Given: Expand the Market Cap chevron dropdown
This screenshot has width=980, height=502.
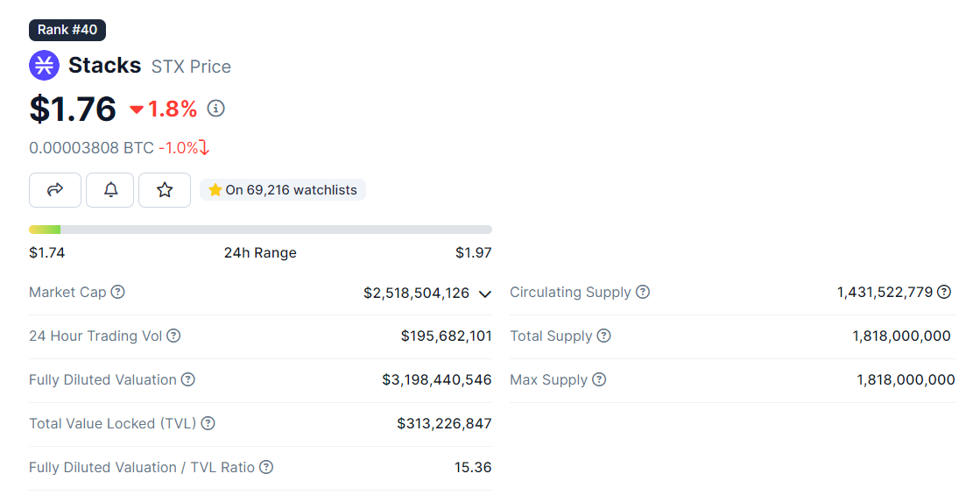Looking at the screenshot, I should click(x=485, y=293).
